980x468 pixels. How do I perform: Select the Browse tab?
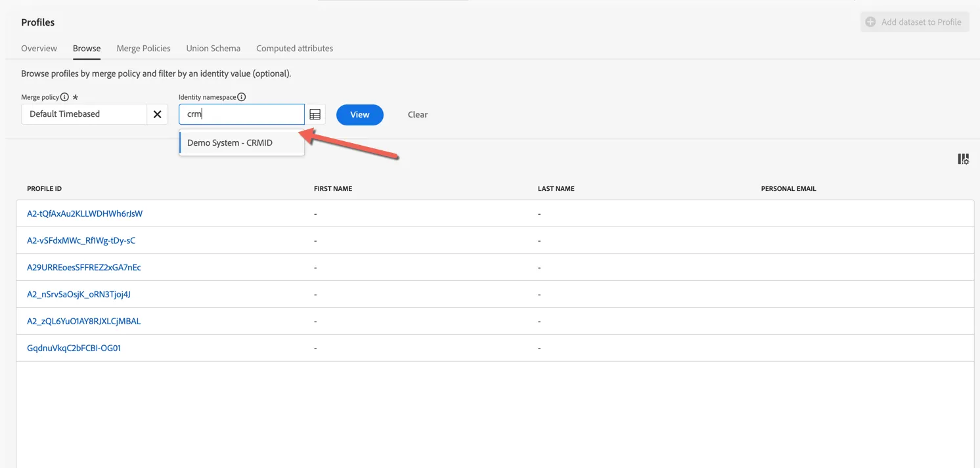tap(87, 49)
